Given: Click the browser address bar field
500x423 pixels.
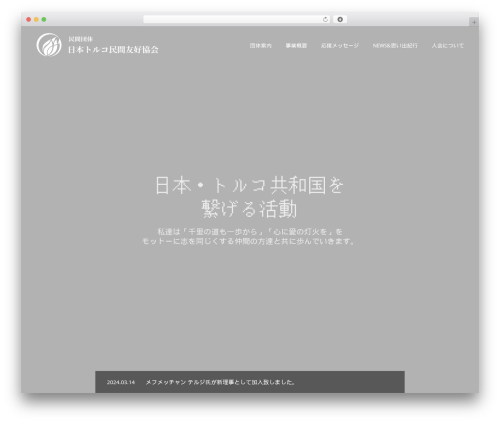Looking at the screenshot, I should tap(237, 20).
